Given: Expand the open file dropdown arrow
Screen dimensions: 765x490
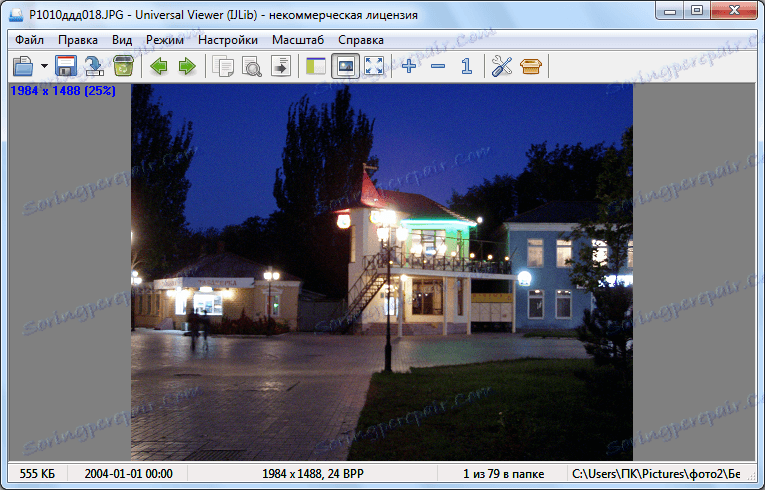Looking at the screenshot, I should (44, 66).
